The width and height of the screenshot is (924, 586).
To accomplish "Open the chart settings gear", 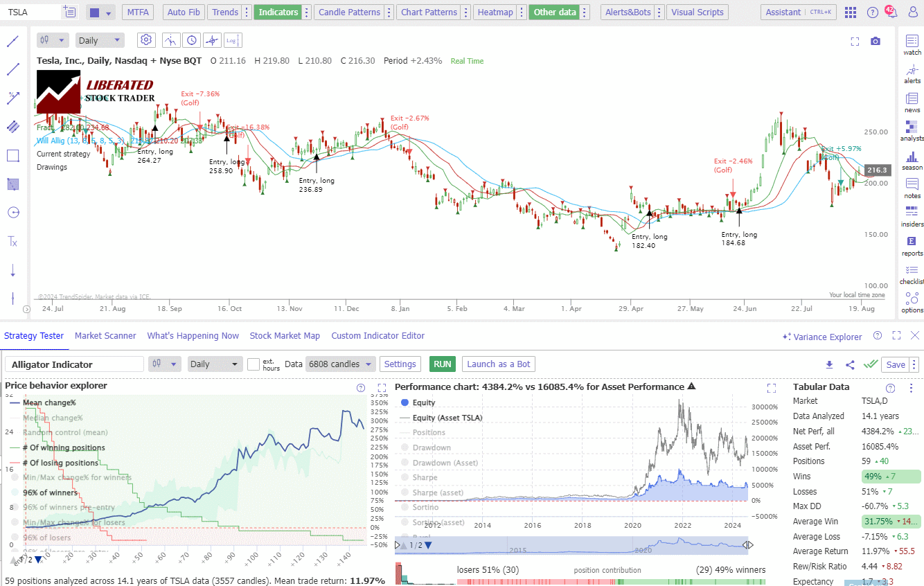I will point(145,39).
